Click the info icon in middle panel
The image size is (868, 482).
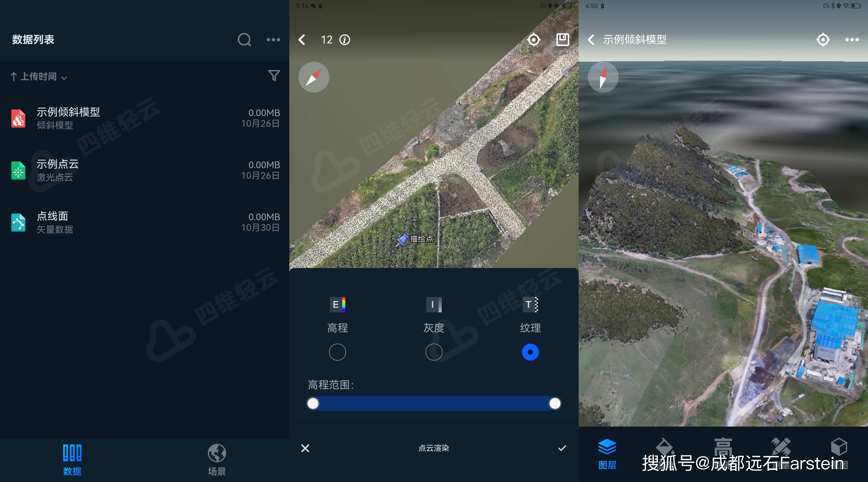point(347,39)
